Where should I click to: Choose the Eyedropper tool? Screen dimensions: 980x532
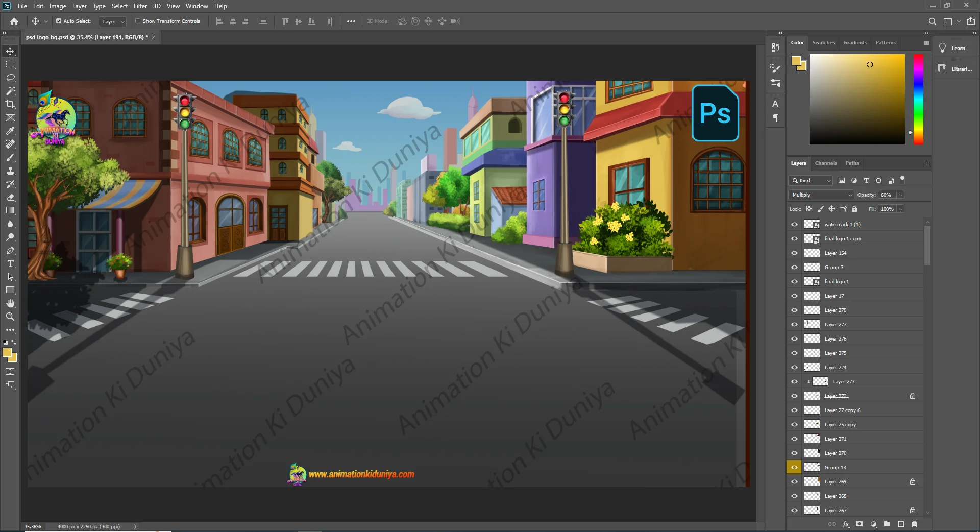(x=10, y=131)
